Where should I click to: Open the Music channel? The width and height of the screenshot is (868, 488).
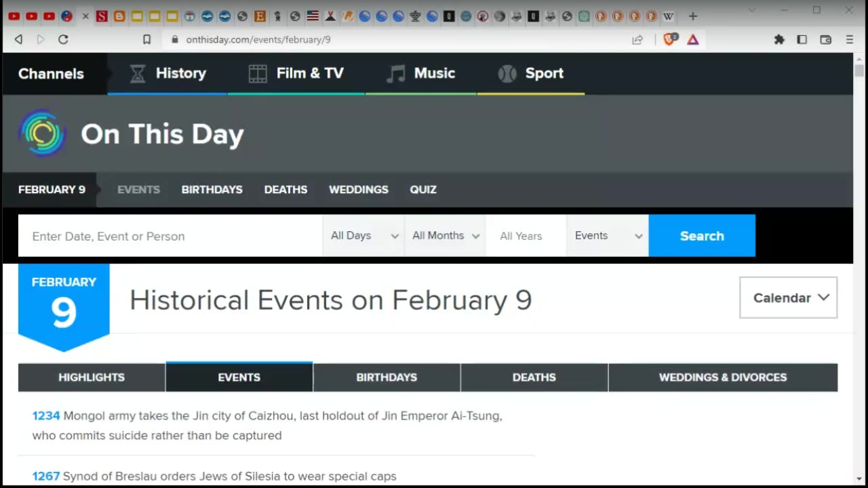[420, 73]
